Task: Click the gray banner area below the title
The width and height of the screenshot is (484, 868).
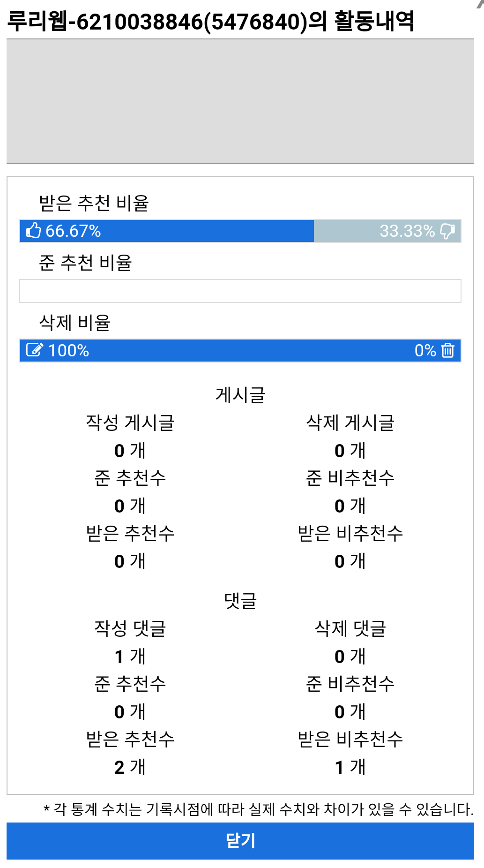Action: [240, 101]
